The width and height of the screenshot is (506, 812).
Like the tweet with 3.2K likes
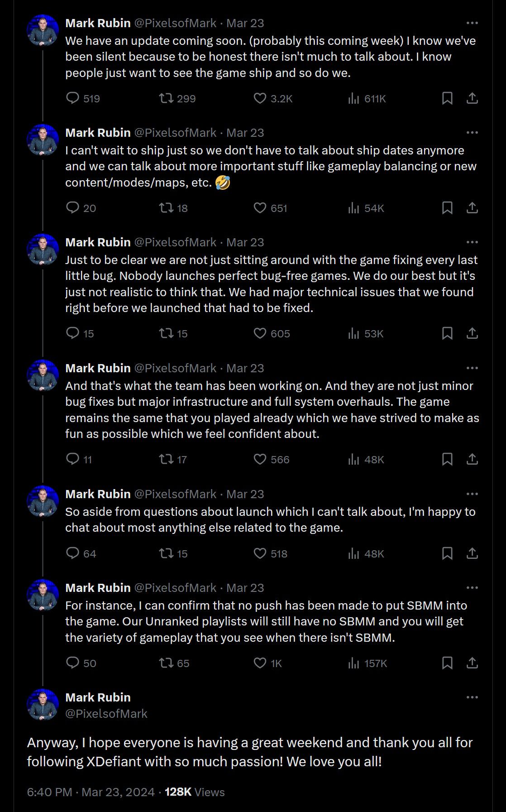pyautogui.click(x=260, y=98)
